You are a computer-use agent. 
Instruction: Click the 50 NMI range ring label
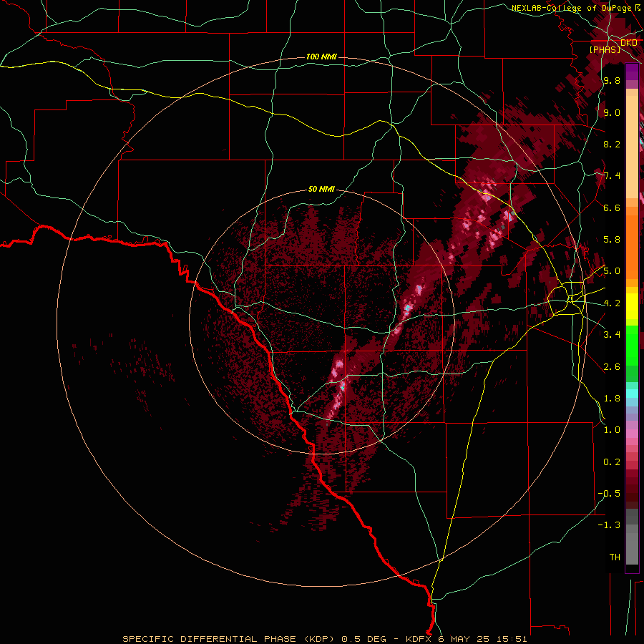pyautogui.click(x=321, y=190)
